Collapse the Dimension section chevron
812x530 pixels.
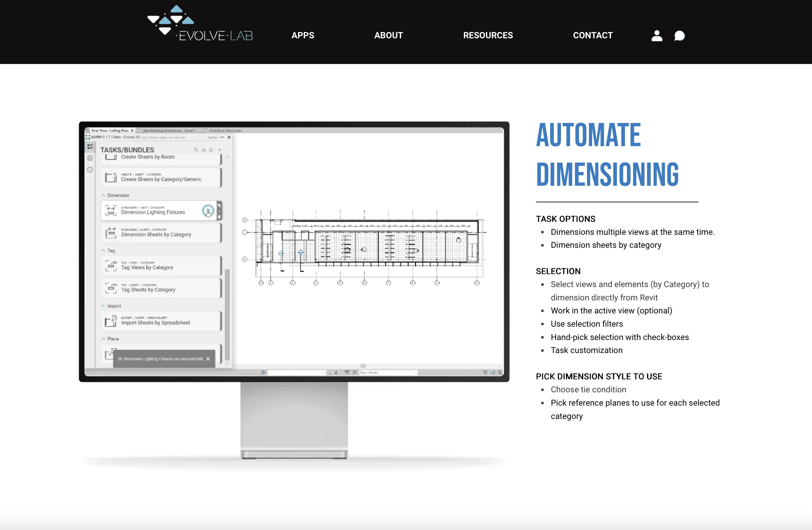point(103,196)
